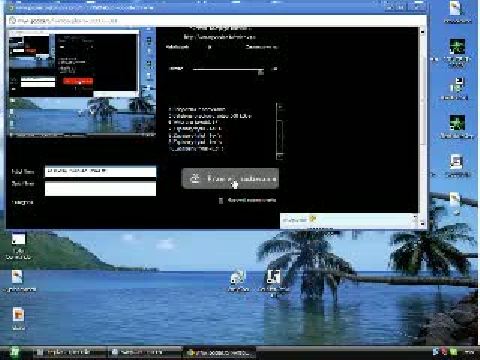Viewport: 480px width, 360px height.
Task: Click the slider handle near the track's right end
Action: pyautogui.click(x=261, y=72)
